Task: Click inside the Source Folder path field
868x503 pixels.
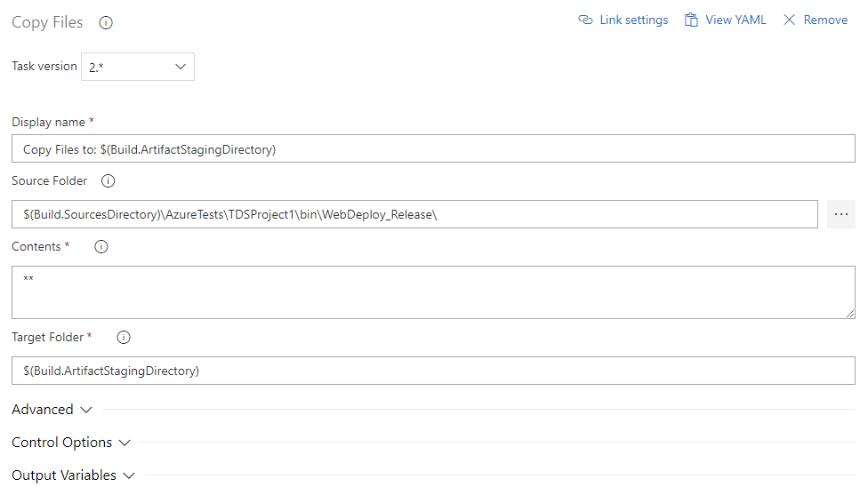Action: pos(414,214)
